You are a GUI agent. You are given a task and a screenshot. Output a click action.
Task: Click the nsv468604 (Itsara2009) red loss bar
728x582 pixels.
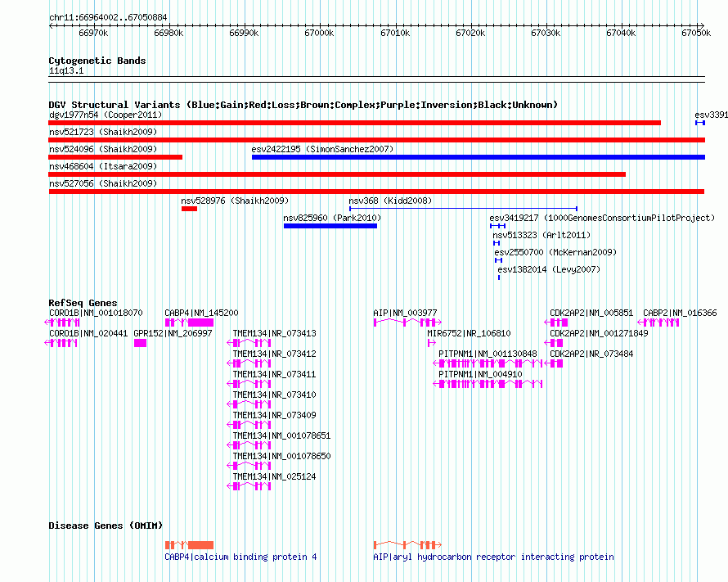click(337, 174)
